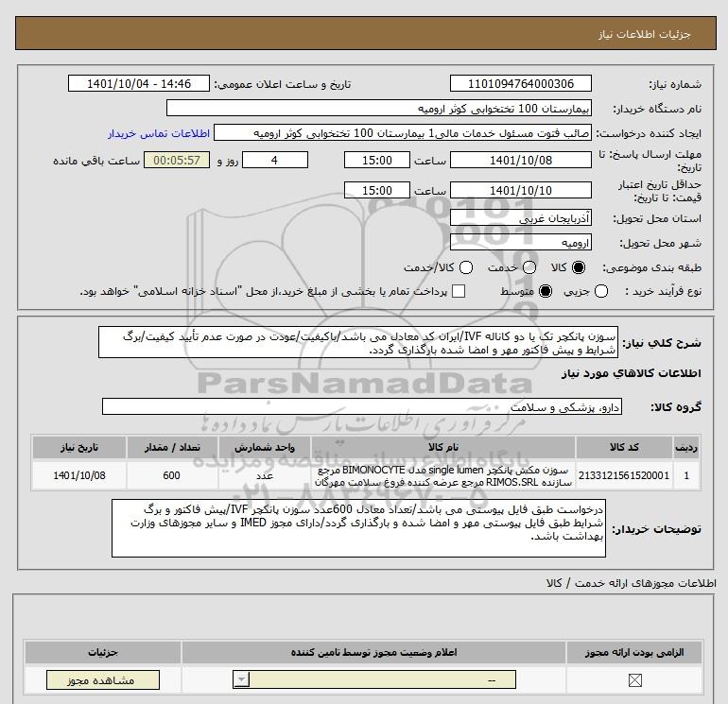Click the کد کالا column header

pyautogui.click(x=624, y=447)
